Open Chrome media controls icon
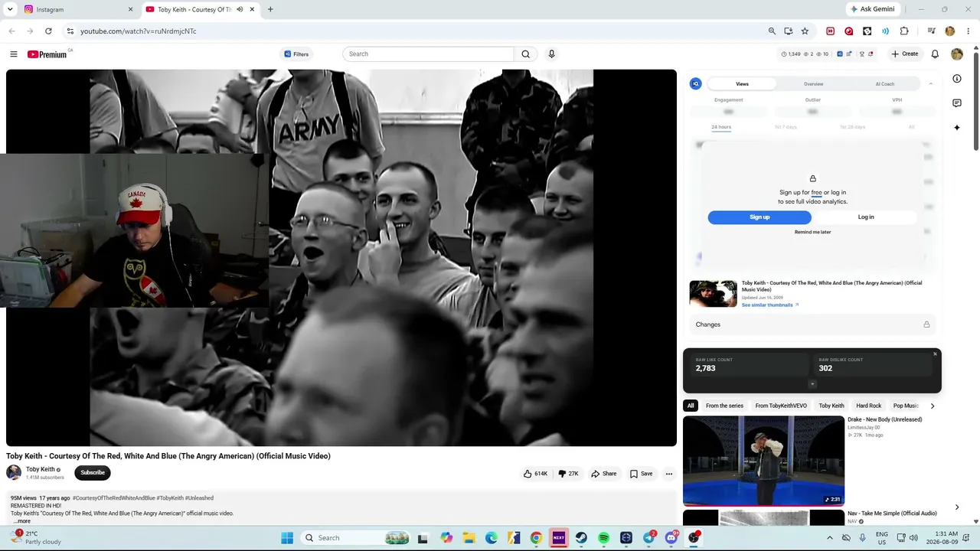980x551 pixels. coord(931,31)
